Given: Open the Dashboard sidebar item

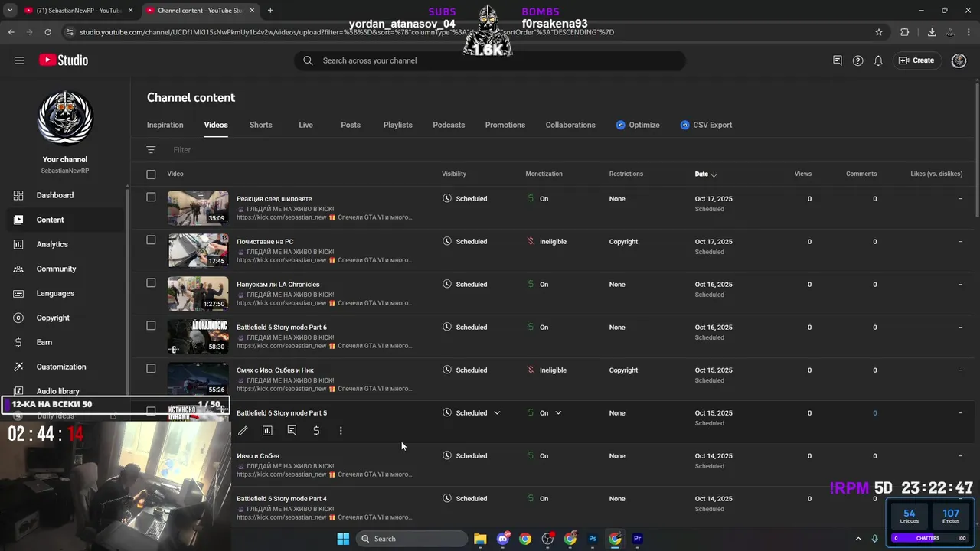Looking at the screenshot, I should pyautogui.click(x=55, y=195).
